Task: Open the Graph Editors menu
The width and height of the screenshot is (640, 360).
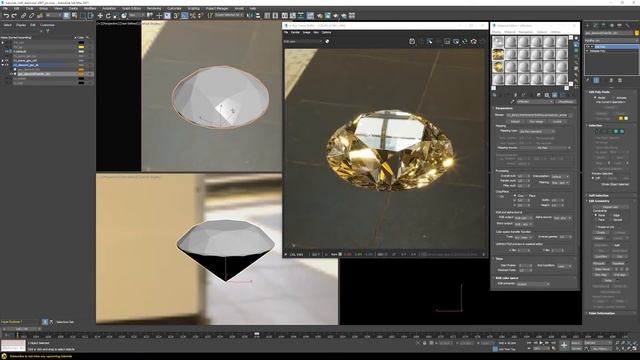Action: [131, 8]
